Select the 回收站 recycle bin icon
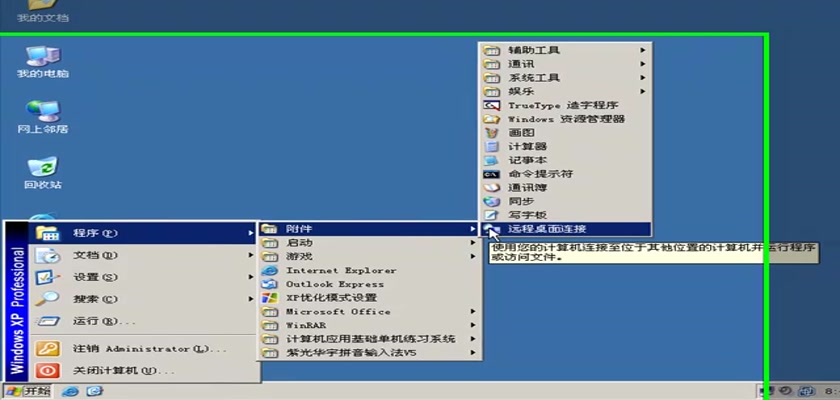840x400 pixels. pos(43,173)
